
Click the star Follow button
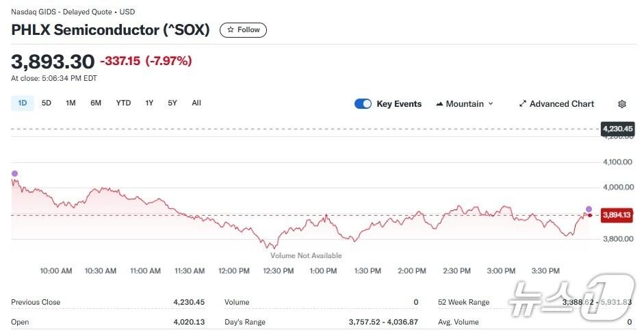tap(243, 30)
